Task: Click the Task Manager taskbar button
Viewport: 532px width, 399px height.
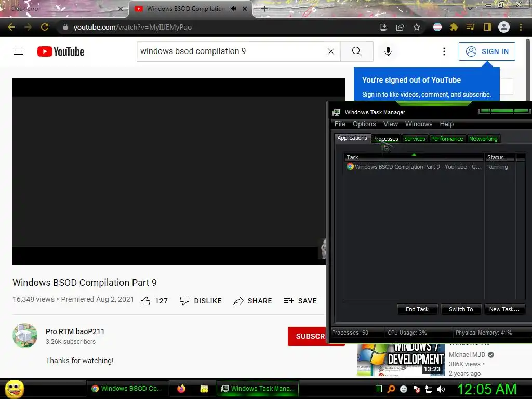Action: 258,389
